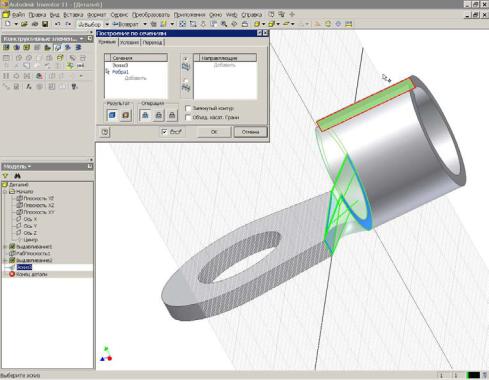The width and height of the screenshot is (489, 380).
Task: Collapse the Начало folder in model tree
Action: [x=5, y=192]
